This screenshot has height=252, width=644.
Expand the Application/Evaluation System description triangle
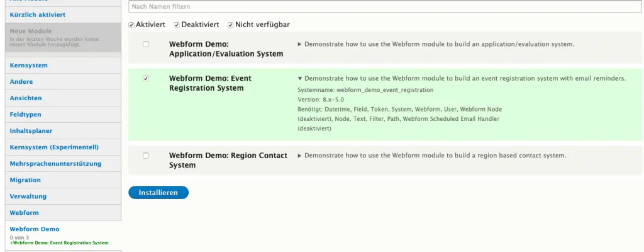pos(300,45)
